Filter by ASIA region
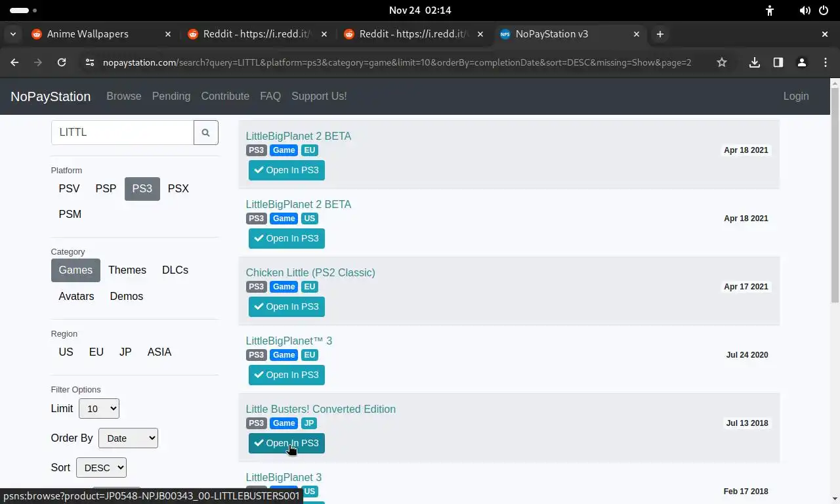840x504 pixels. point(159,352)
